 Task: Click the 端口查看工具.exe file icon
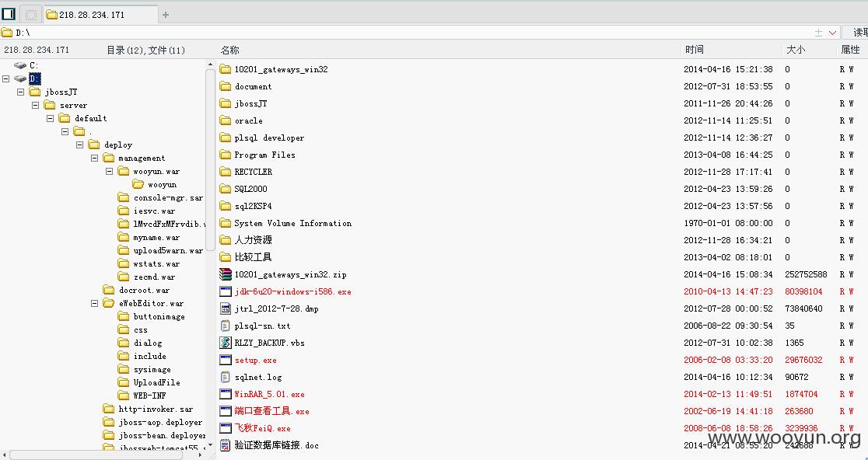(226, 411)
